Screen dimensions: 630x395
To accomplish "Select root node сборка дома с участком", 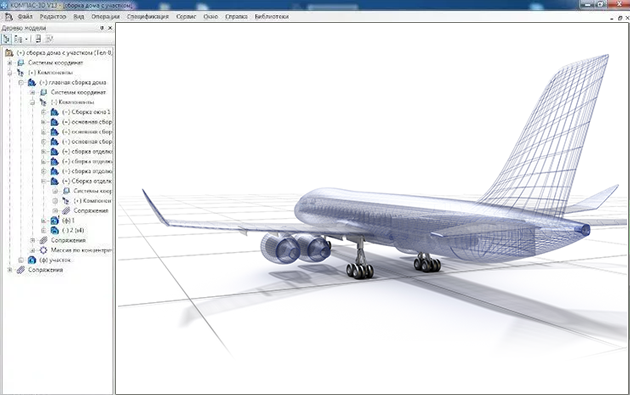I will pyautogui.click(x=64, y=53).
